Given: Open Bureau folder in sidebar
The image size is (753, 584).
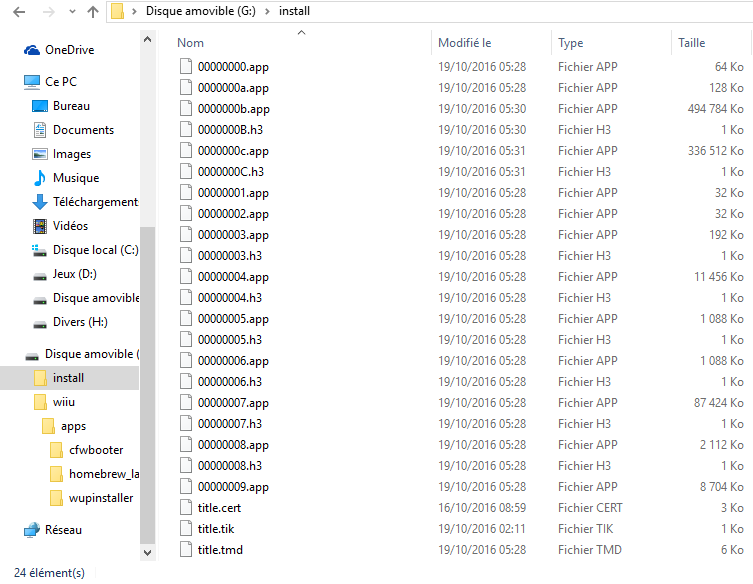Looking at the screenshot, I should pyautogui.click(x=71, y=106).
